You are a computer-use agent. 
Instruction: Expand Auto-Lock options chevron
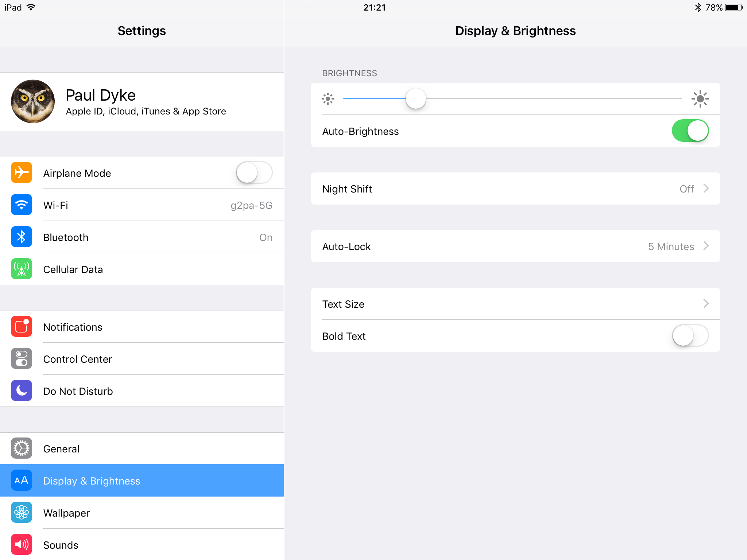(706, 246)
